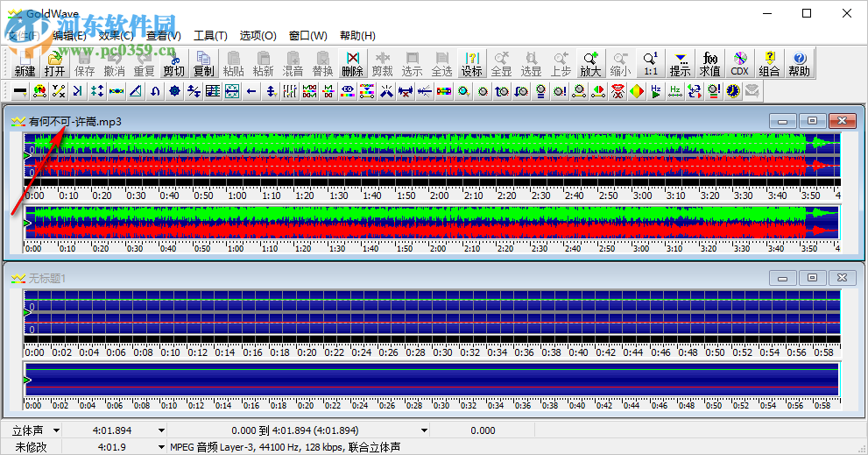Viewport: 868px width, 455px height.
Task: Click the 设标 (Set marker) icon
Action: pyautogui.click(x=471, y=63)
